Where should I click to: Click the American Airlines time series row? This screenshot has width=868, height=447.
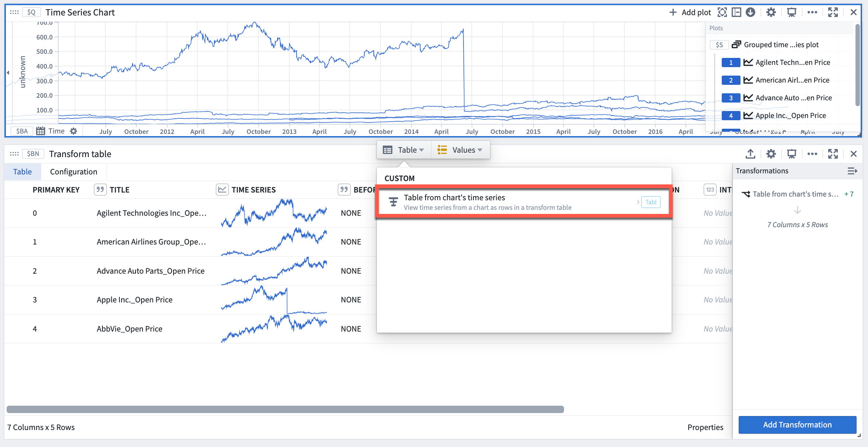point(151,241)
